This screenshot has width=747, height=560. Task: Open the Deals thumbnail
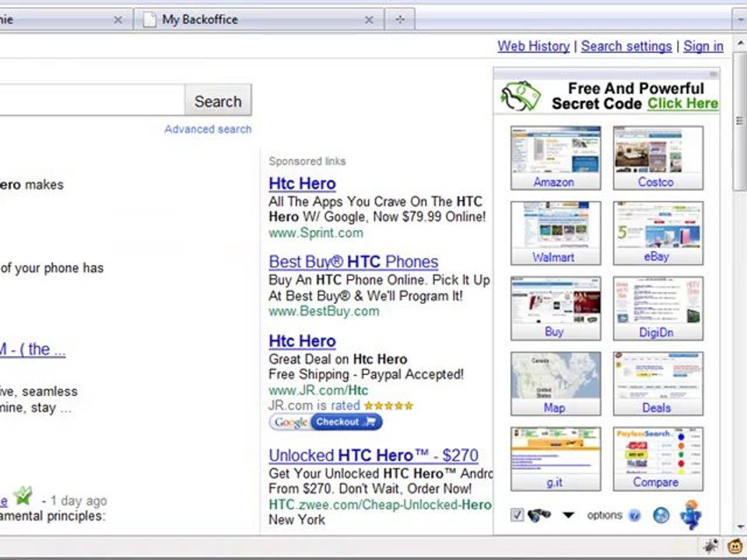coord(658,383)
